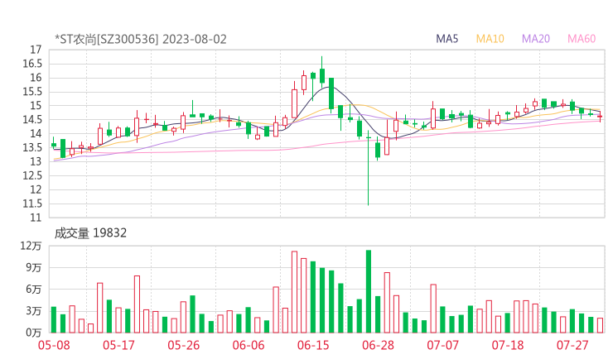
Task: Click the 05-08 date label
Action: [x=54, y=345]
